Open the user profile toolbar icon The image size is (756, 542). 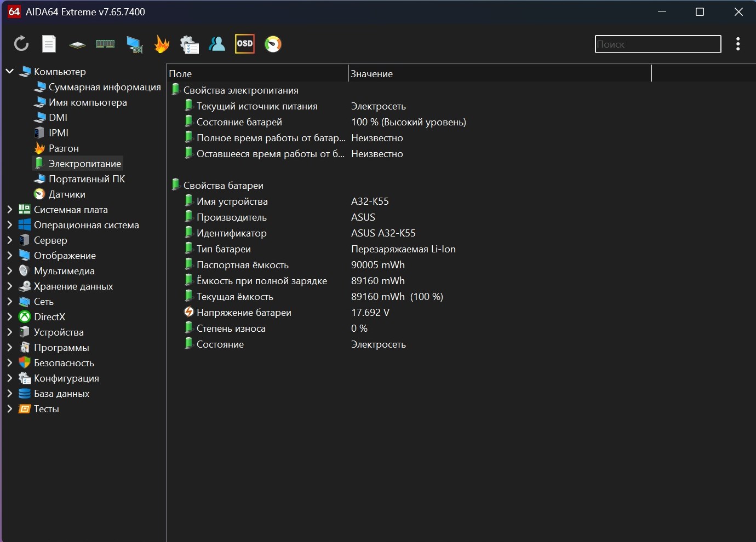[x=217, y=44]
